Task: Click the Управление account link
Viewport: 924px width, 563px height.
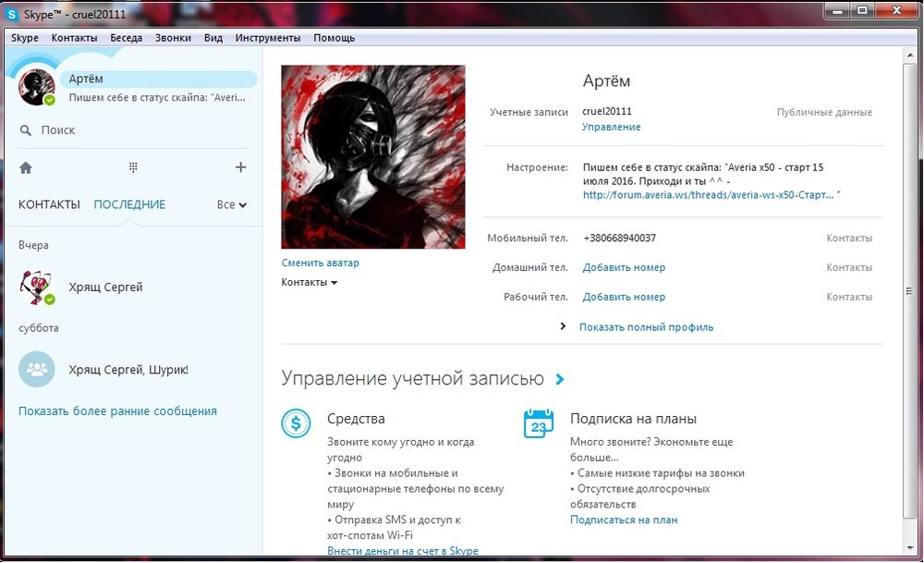Action: [611, 127]
